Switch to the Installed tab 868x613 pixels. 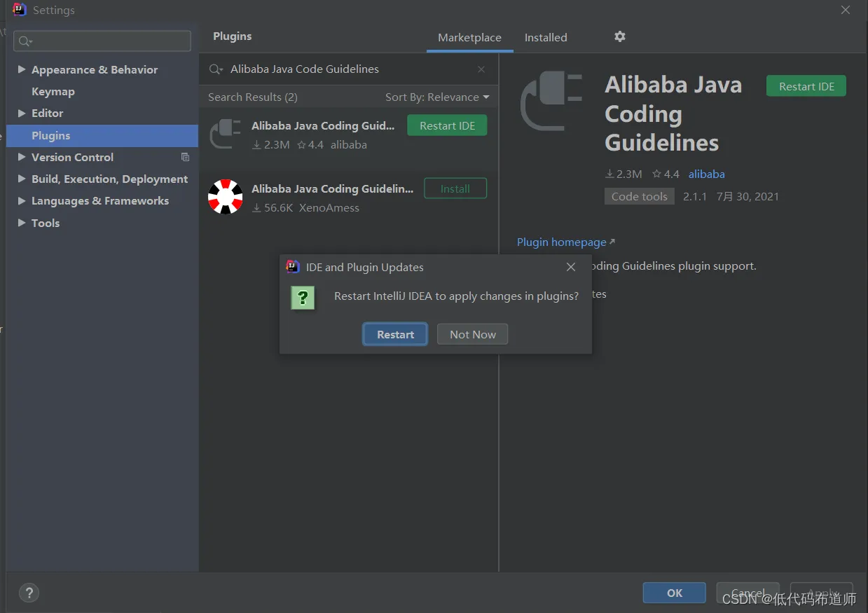546,38
